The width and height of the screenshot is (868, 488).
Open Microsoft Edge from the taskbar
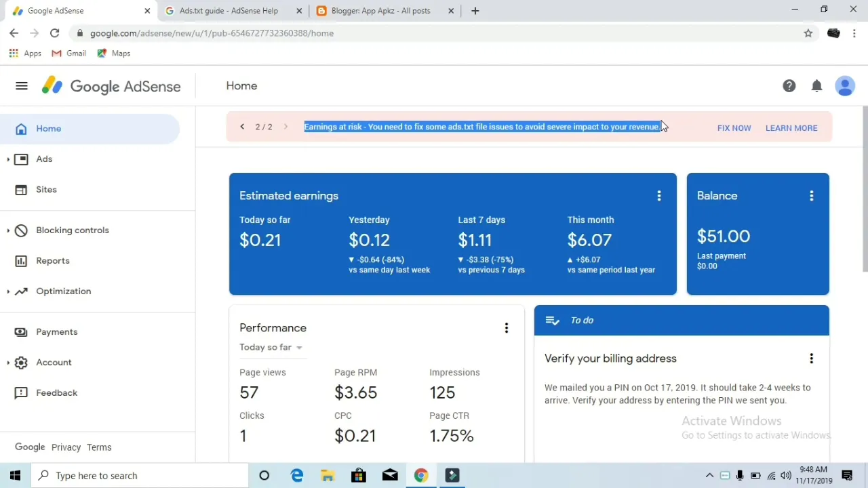pos(297,476)
